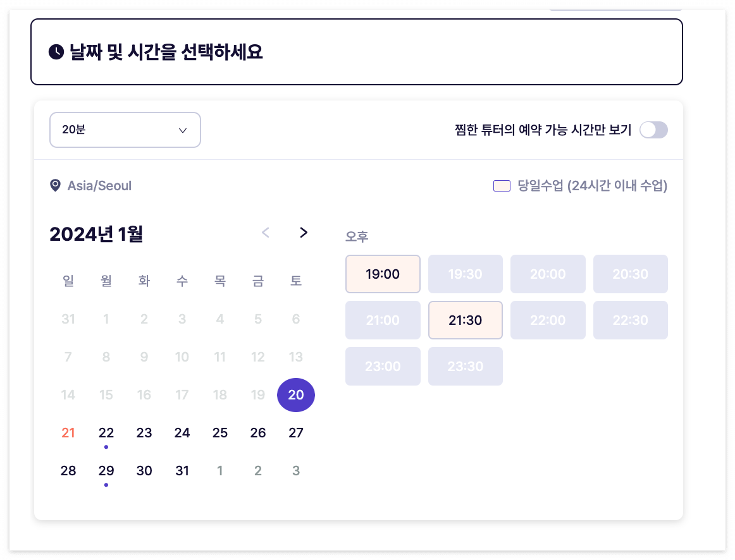Select the 23:30 time slot
Screen dimensions: 735x560
(465, 366)
